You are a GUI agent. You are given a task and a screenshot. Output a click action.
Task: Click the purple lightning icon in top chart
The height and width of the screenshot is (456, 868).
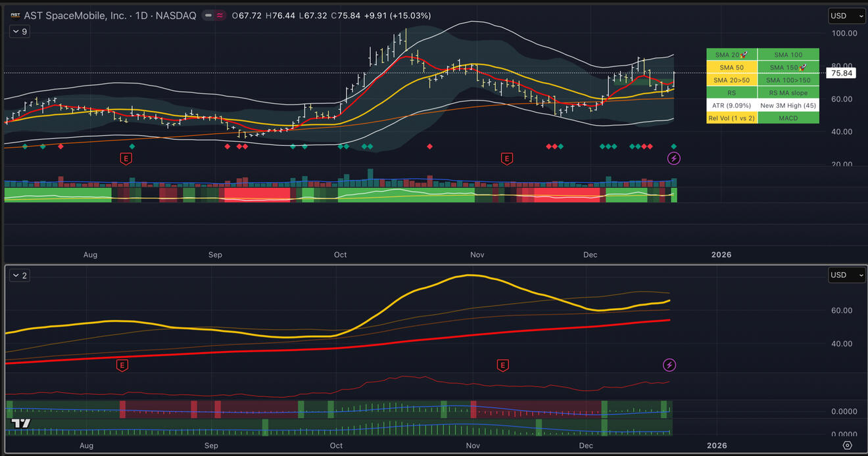[x=673, y=158]
